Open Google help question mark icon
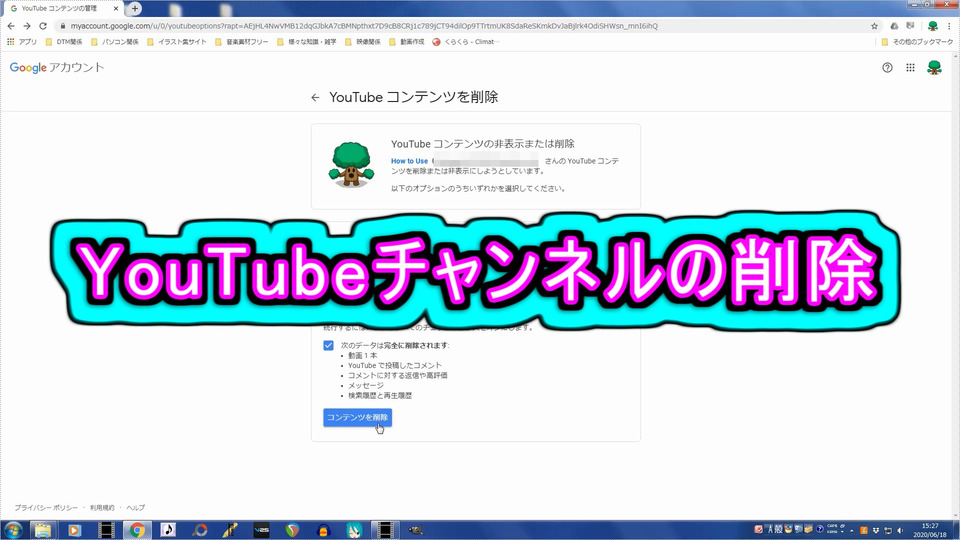This screenshot has width=960, height=540. (887, 67)
